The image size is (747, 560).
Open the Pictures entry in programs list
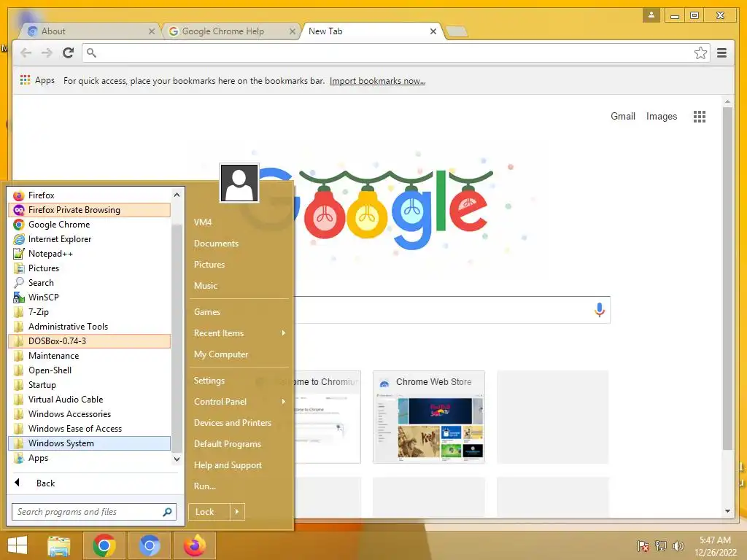click(89, 268)
